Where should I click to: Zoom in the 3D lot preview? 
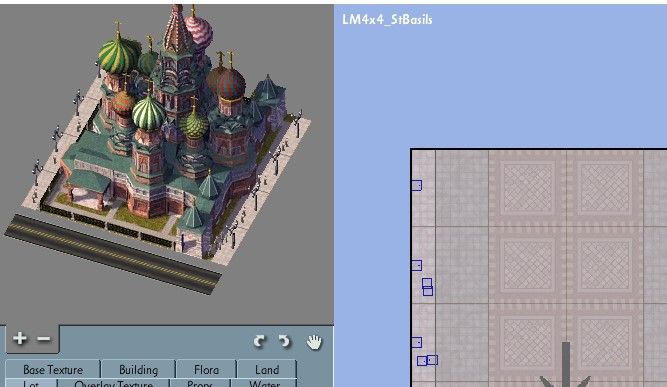[20, 339]
